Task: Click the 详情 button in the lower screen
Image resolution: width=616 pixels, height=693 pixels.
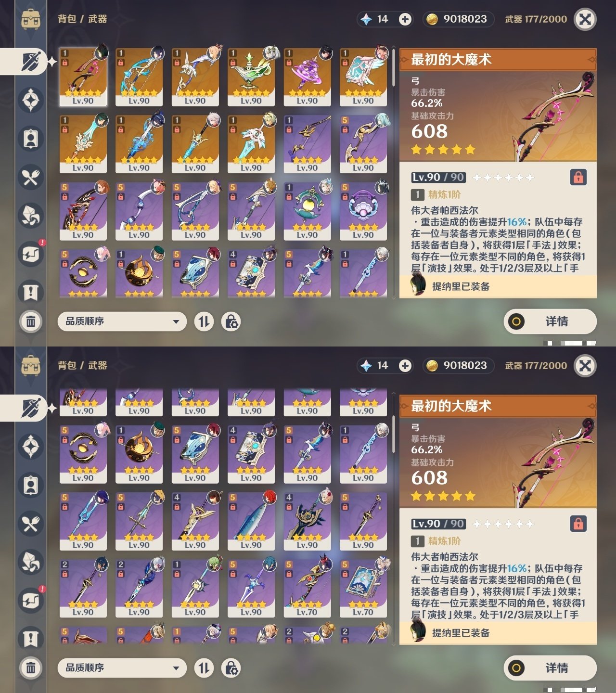Action: pyautogui.click(x=550, y=668)
